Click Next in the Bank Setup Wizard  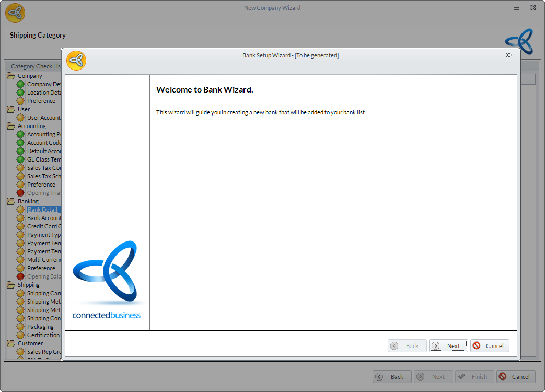[448, 346]
